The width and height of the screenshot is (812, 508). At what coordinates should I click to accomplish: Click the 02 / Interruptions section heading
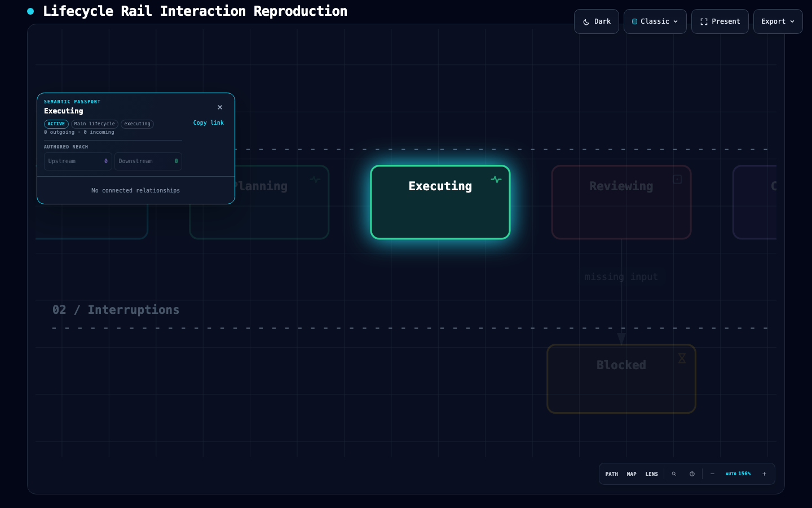coord(116,310)
